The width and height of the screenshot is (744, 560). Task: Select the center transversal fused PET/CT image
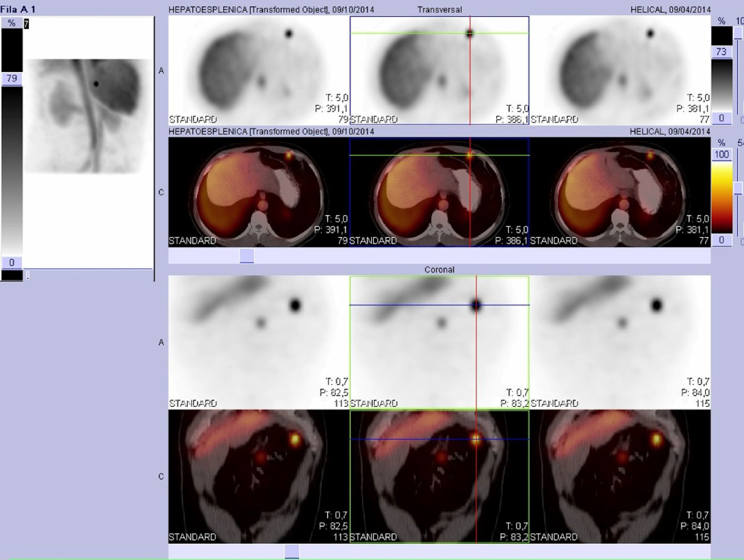pos(439,193)
